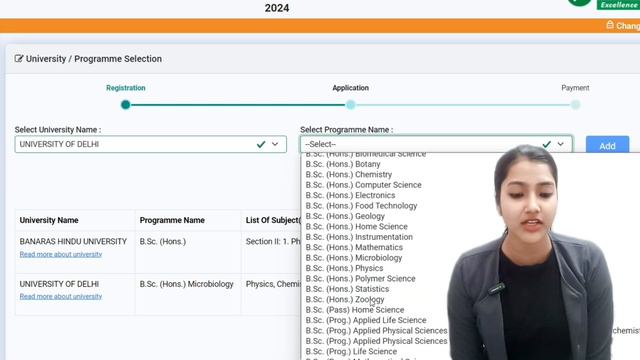640x360 pixels.
Task: Click the lock icon in orange bar
Action: (x=610, y=25)
